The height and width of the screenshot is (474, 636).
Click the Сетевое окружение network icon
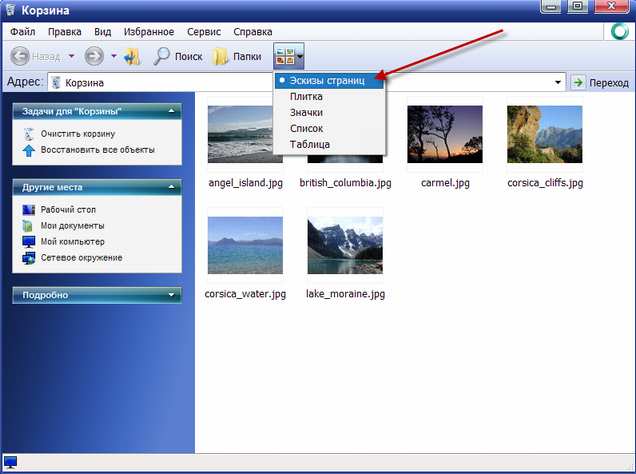[28, 258]
